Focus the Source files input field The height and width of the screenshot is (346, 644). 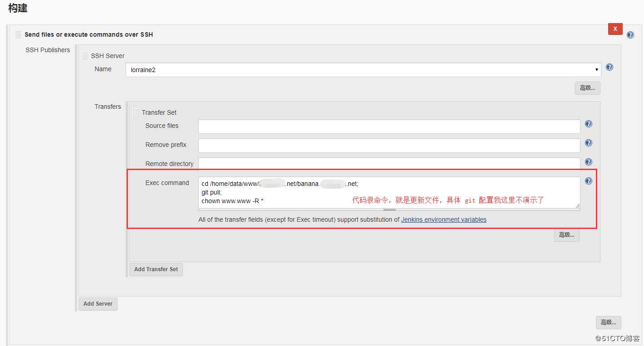point(389,127)
